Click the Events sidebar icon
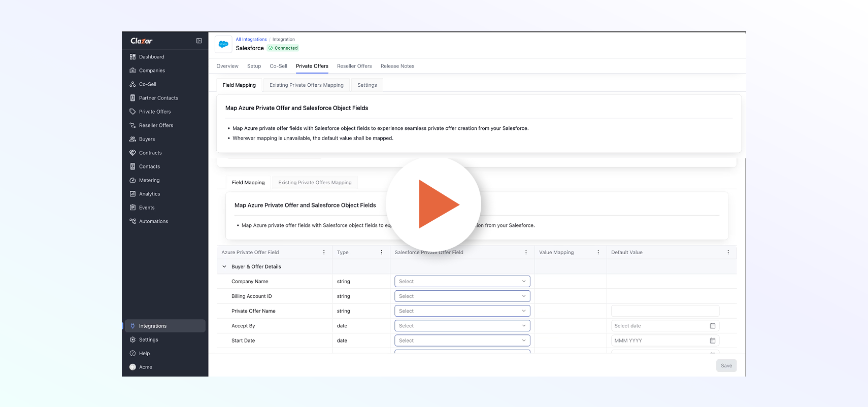 [x=132, y=208]
